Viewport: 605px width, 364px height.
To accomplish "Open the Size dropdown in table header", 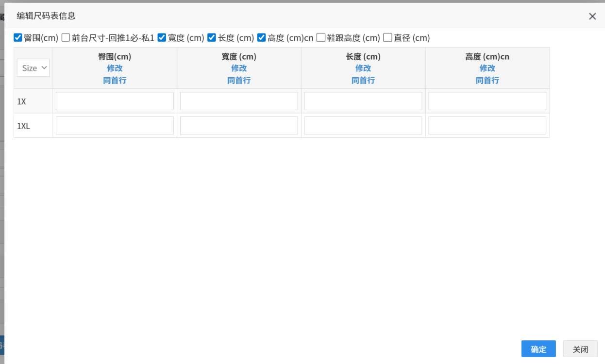I will (x=33, y=68).
